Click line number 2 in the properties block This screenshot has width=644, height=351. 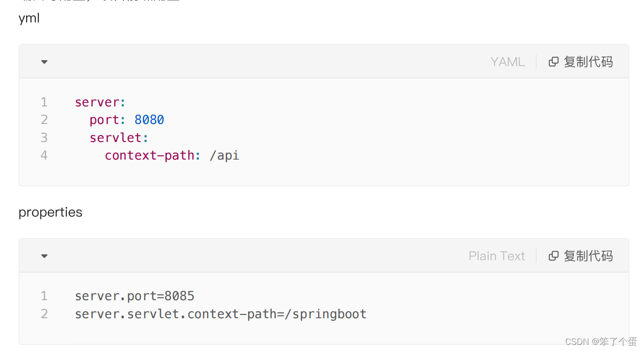coord(44,313)
